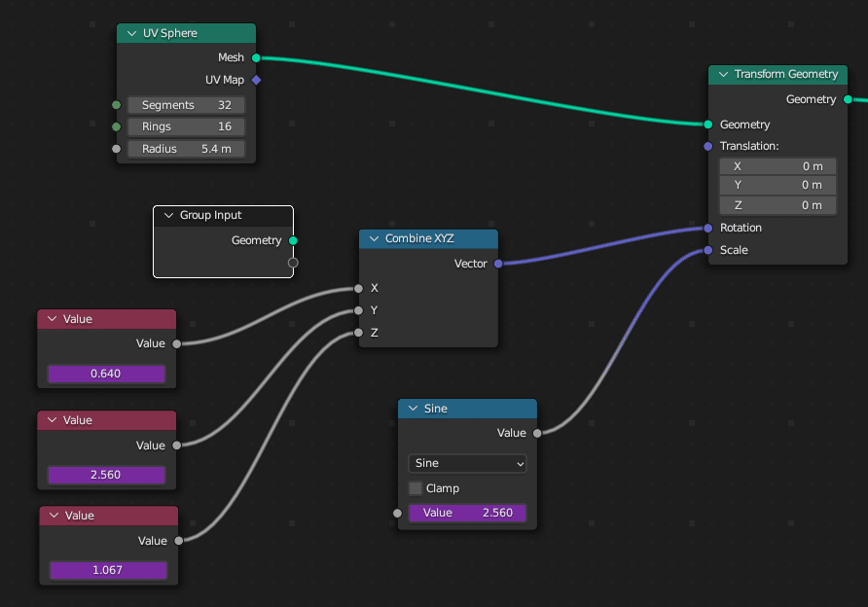Click the Combine XYZ Vector output socket

coord(498,264)
